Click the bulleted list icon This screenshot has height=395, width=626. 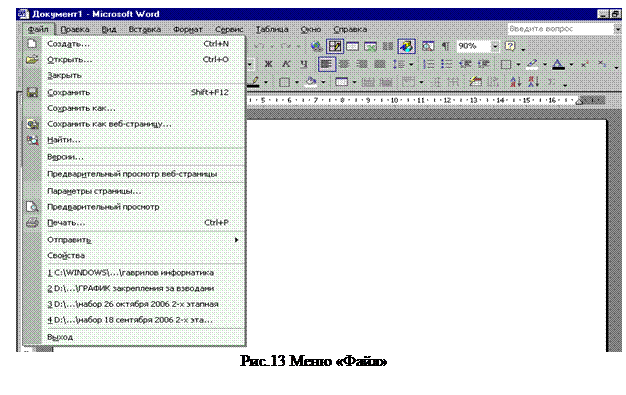coord(446,64)
